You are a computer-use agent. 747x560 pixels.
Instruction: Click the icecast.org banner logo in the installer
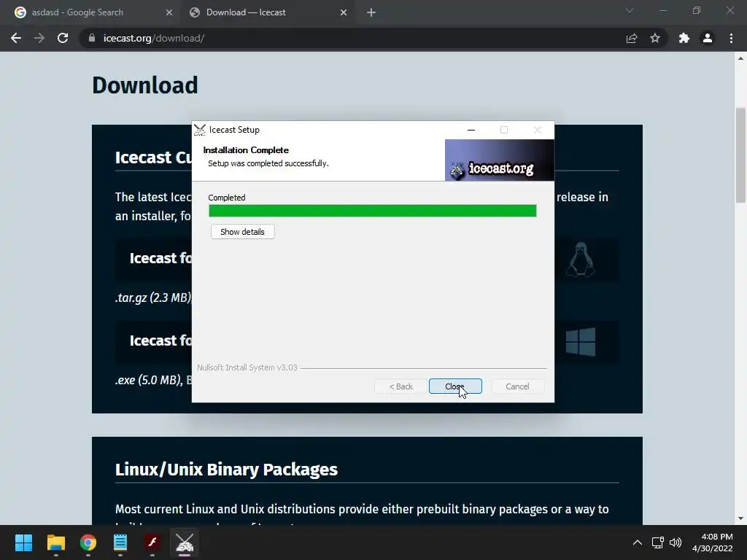click(x=499, y=160)
